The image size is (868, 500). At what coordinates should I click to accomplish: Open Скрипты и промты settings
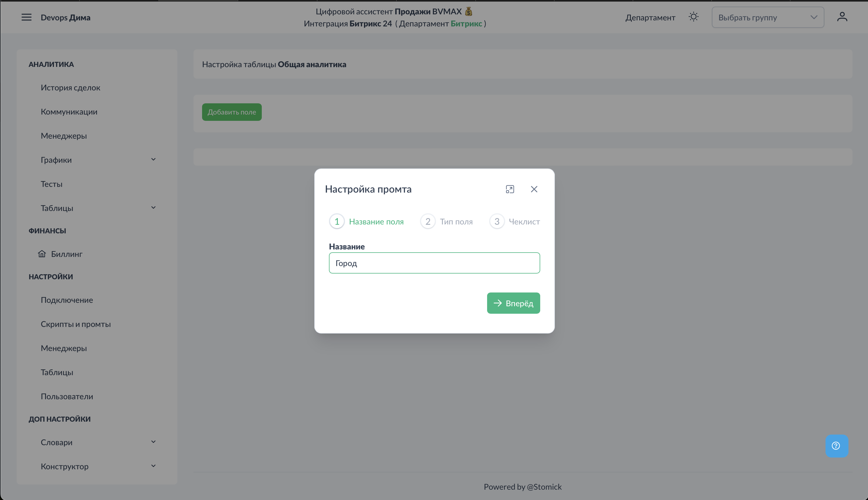pos(75,324)
